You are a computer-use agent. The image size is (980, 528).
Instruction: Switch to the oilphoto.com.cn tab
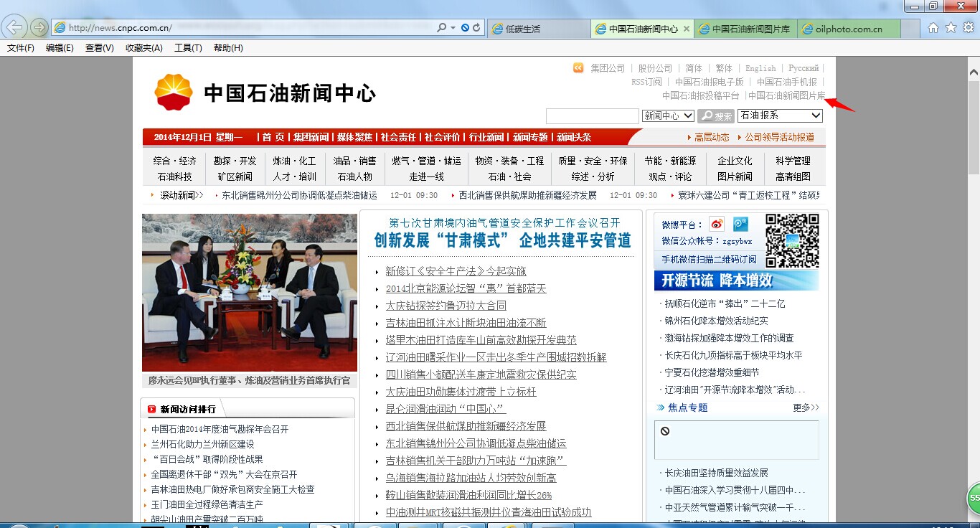click(849, 29)
